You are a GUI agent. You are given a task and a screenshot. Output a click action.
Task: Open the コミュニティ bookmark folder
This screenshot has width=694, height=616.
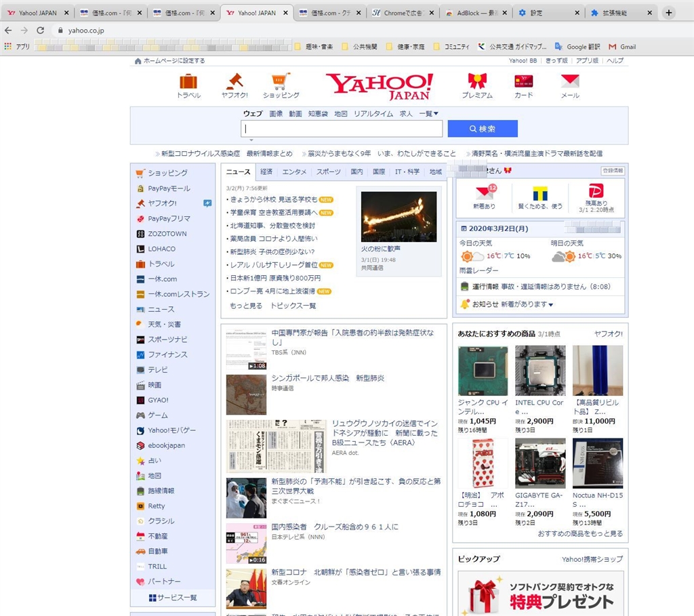(x=452, y=47)
